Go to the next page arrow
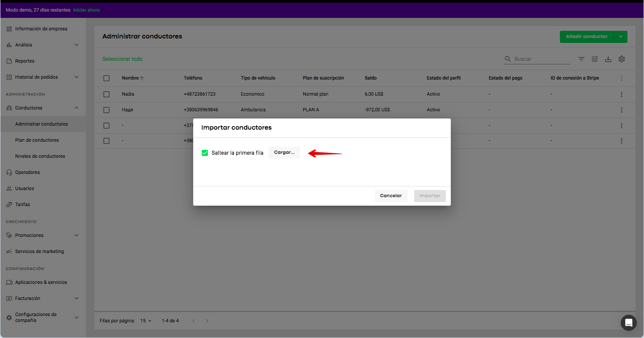The image size is (644, 338). coord(207,321)
